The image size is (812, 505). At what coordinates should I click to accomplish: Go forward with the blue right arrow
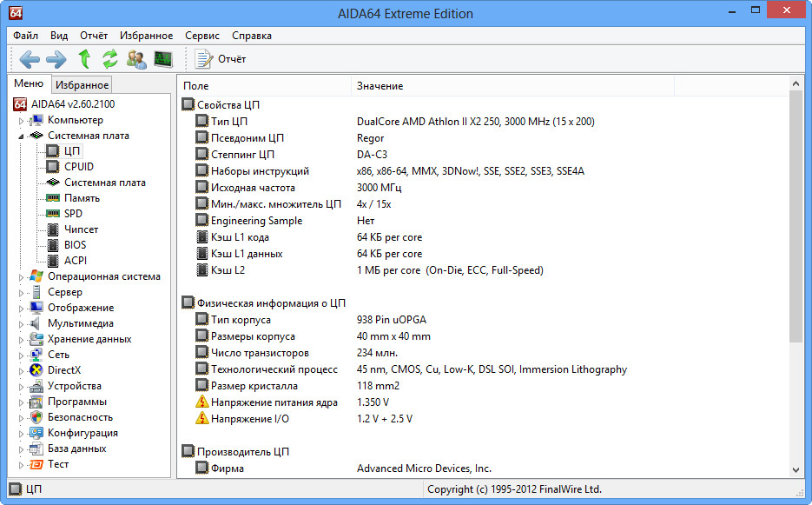[56, 59]
